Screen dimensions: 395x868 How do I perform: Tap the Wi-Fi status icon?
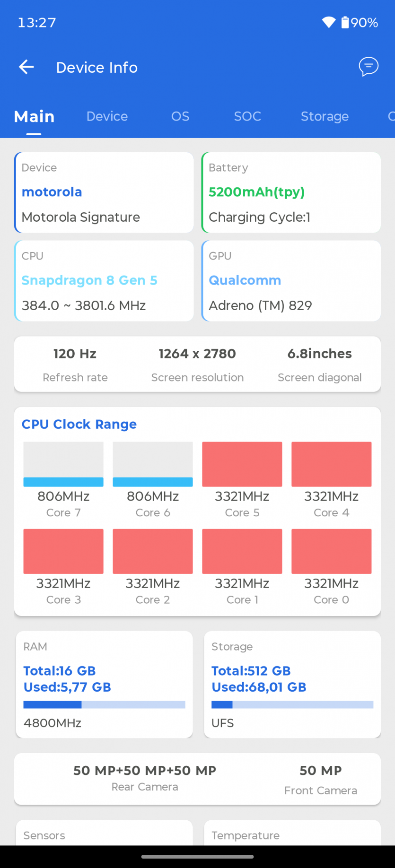pos(328,22)
